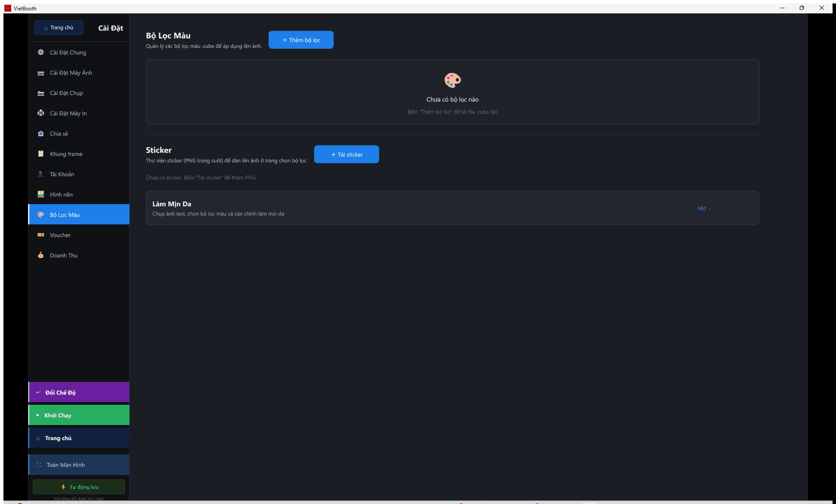The width and height of the screenshot is (836, 504).
Task: Click the Cài Đặt sidebar title
Action: point(111,28)
